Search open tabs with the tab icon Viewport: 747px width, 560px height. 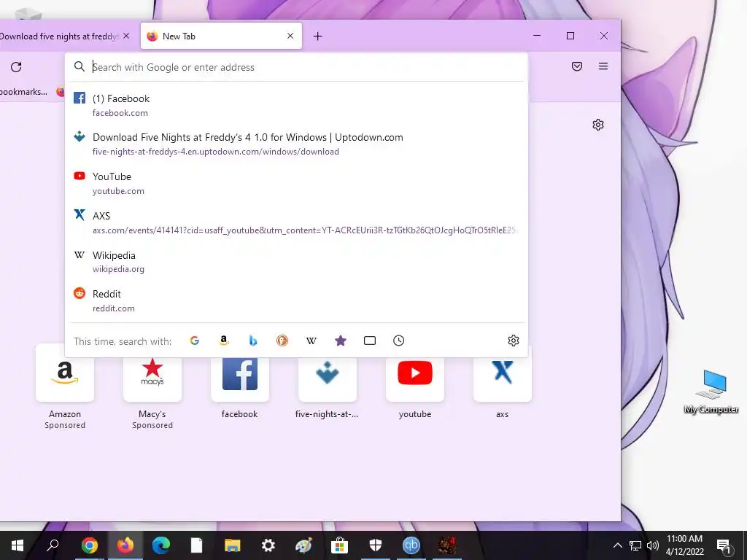coord(370,341)
